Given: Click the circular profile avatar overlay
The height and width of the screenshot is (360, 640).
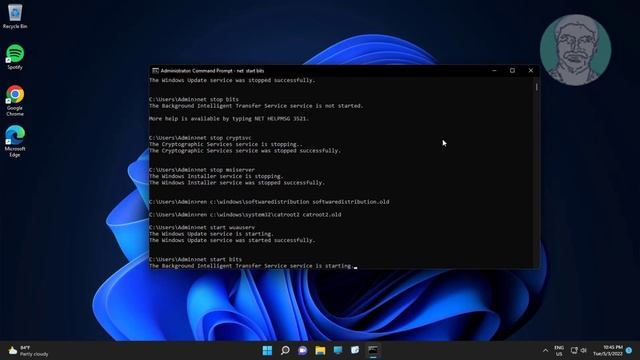Looking at the screenshot, I should [575, 50].
